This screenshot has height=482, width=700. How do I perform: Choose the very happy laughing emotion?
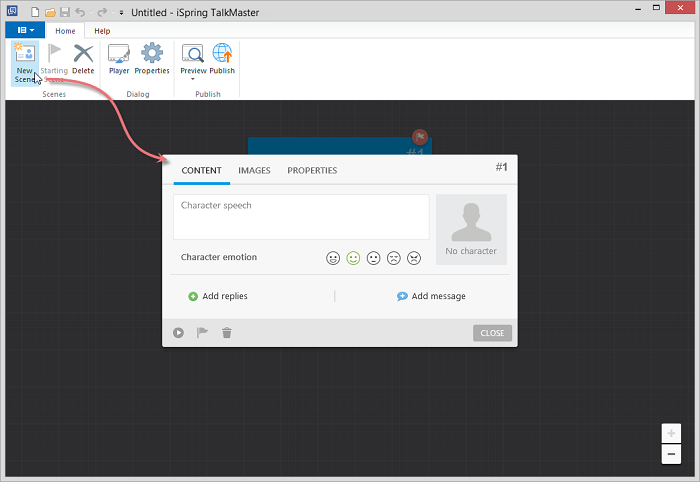click(333, 258)
